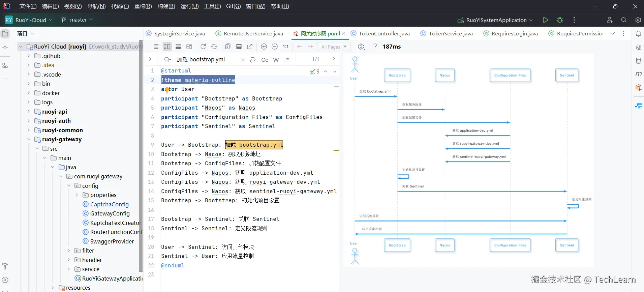Show hidden editor tabs chevron
The width and height of the screenshot is (644, 292).
[x=613, y=33]
